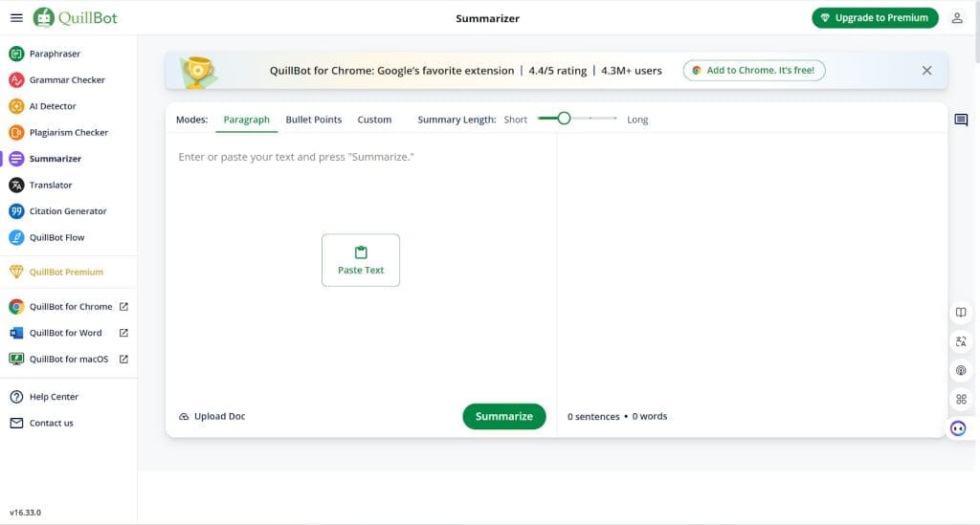980x525 pixels.
Task: Click the 0 sentences counter
Action: 593,416
